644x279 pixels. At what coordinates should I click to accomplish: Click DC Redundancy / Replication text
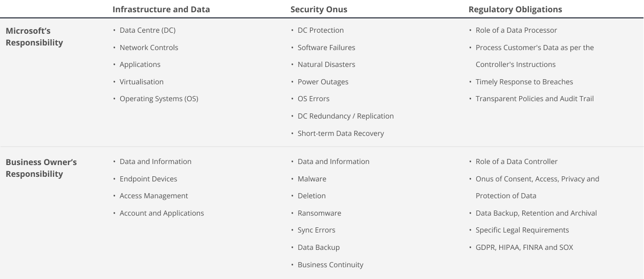(x=346, y=116)
